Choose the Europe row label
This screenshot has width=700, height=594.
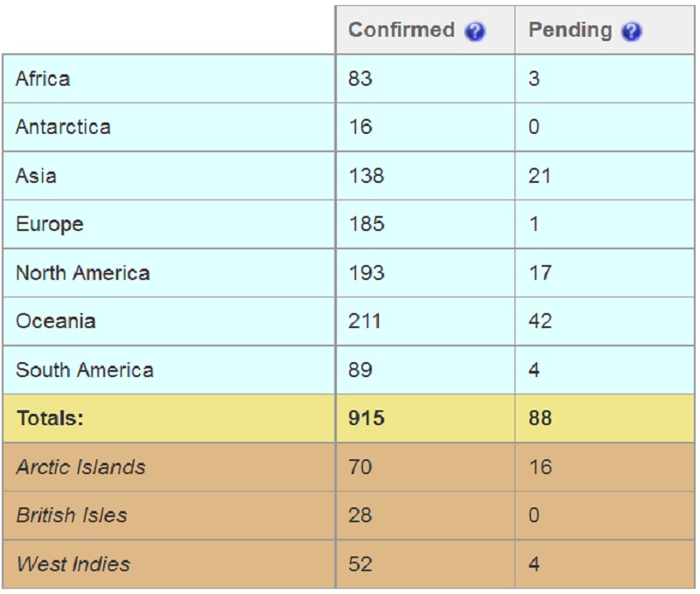[50, 224]
